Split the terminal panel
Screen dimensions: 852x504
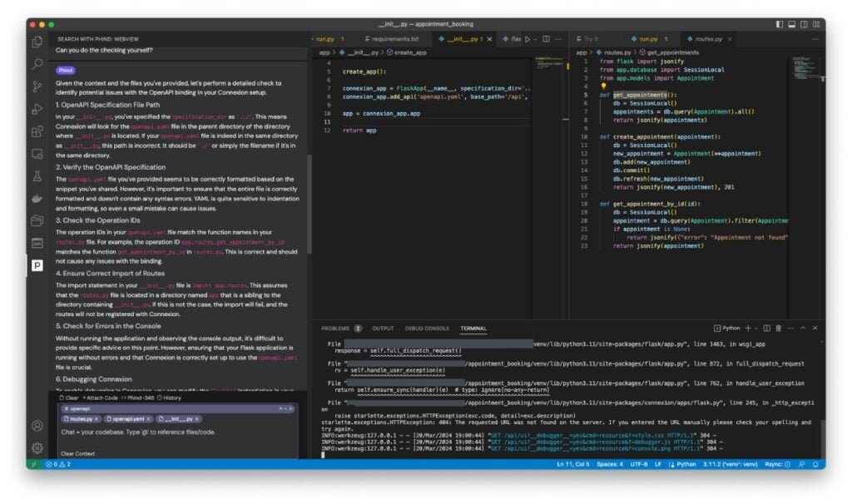(x=766, y=328)
